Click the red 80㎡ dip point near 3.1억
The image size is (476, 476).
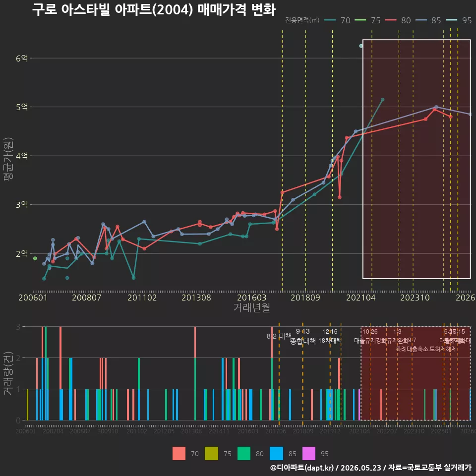(x=339, y=197)
